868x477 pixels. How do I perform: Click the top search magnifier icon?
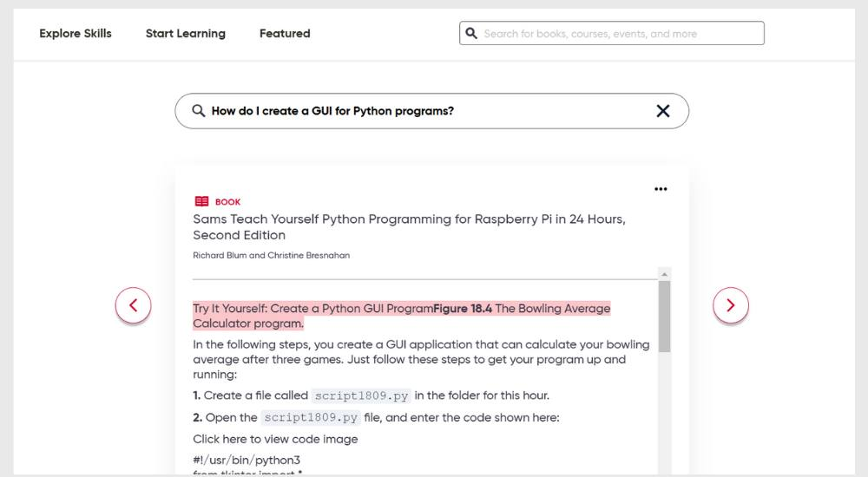tap(471, 33)
